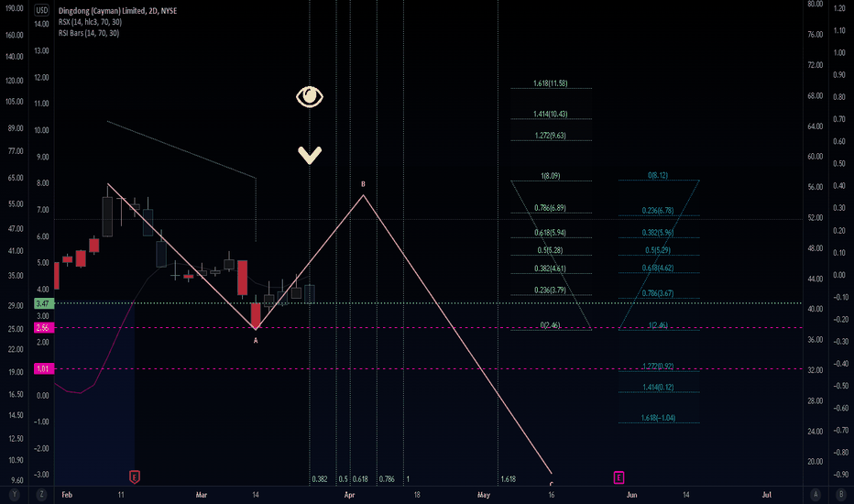This screenshot has width=854, height=504.
Task: Select the 0.5(5.28) Fibonacci level label
Action: point(550,250)
